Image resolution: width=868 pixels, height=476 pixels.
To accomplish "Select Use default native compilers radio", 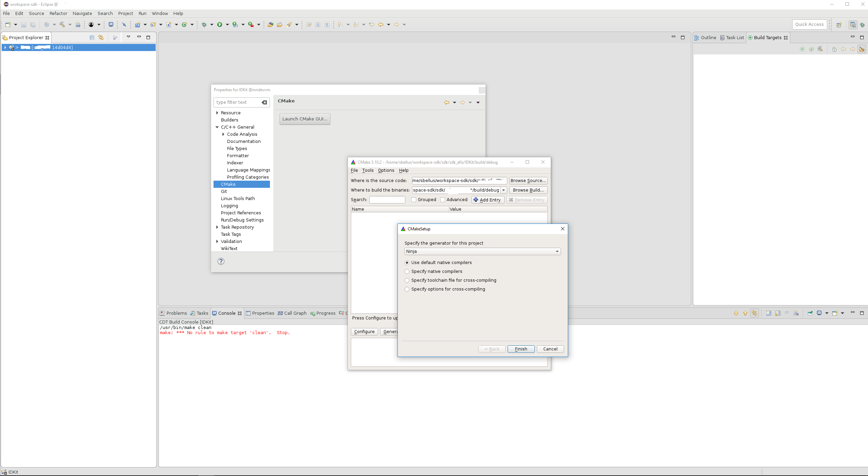I will pos(407,263).
